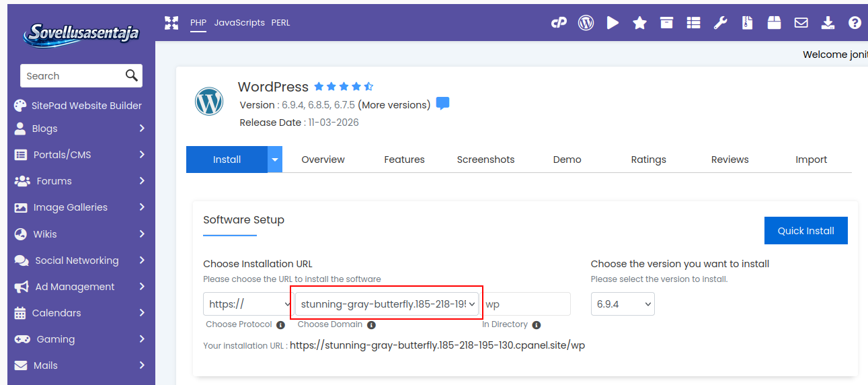The height and width of the screenshot is (385, 868).
Task: Click the In Directory text field
Action: (526, 304)
